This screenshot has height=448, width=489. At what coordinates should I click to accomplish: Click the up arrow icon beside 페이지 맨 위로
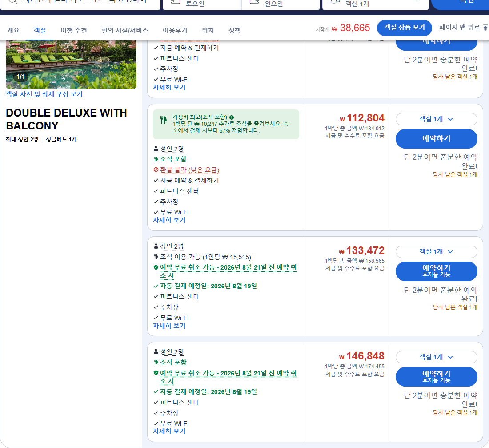point(485,28)
